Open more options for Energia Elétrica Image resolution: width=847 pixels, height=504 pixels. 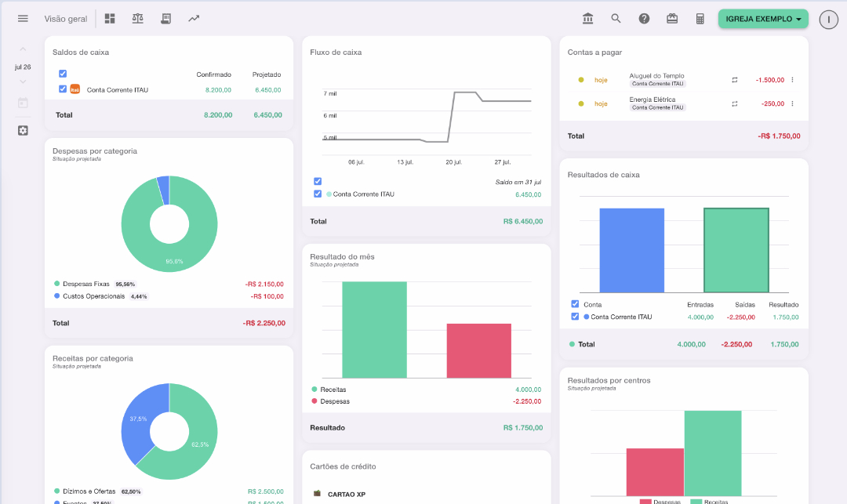click(792, 103)
